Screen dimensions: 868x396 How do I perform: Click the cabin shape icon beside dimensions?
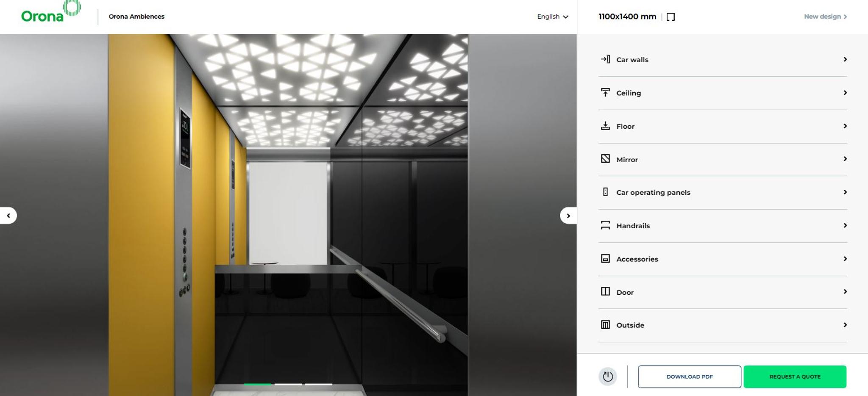670,17
